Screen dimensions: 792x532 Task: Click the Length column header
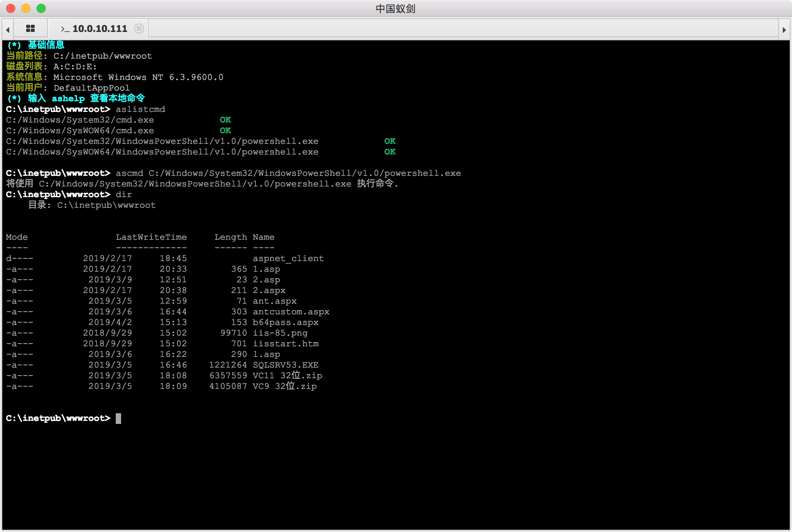pyautogui.click(x=230, y=237)
